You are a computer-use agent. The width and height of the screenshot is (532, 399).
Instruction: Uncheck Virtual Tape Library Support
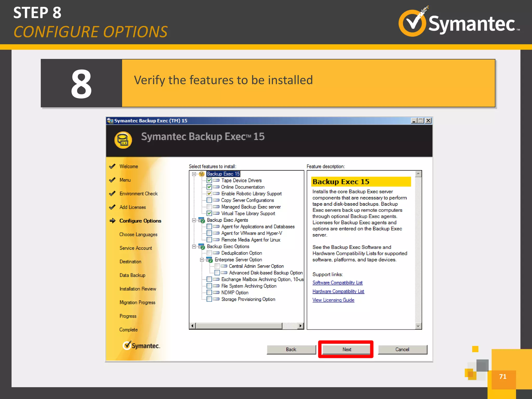[x=209, y=214]
